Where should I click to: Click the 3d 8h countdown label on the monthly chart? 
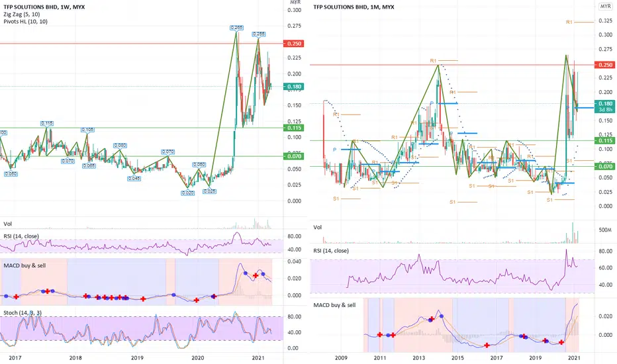click(605, 110)
